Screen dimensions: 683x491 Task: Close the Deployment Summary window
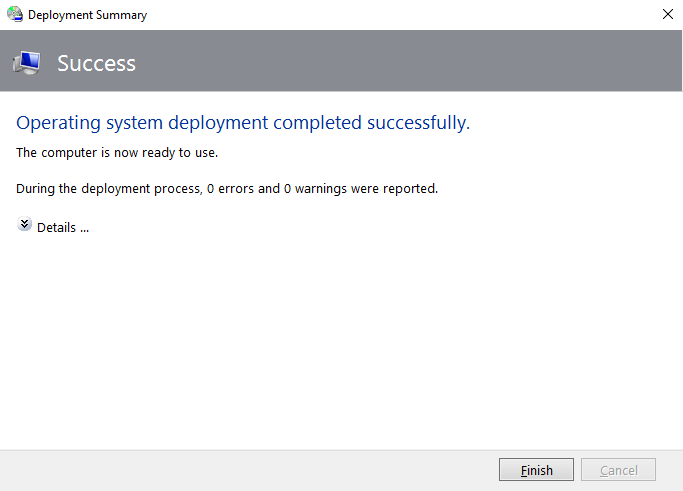coord(667,15)
